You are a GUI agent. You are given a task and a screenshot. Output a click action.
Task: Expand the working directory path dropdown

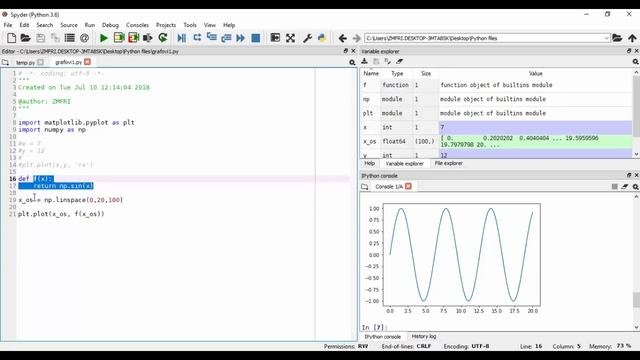point(606,38)
